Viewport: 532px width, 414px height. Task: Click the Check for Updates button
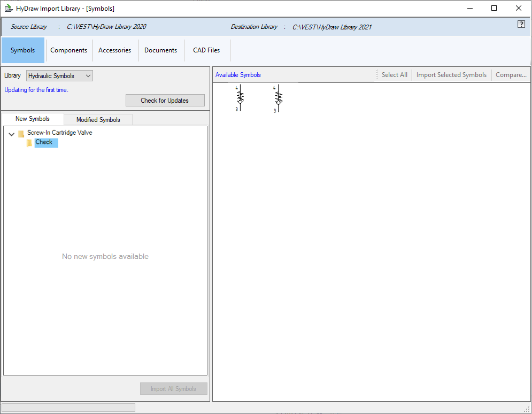point(165,100)
